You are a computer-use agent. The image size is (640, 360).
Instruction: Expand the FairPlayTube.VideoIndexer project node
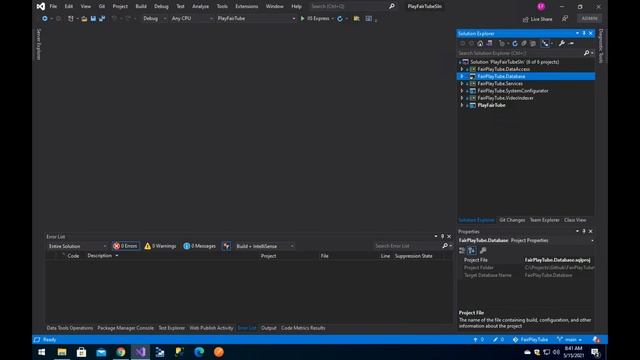pyautogui.click(x=462, y=98)
